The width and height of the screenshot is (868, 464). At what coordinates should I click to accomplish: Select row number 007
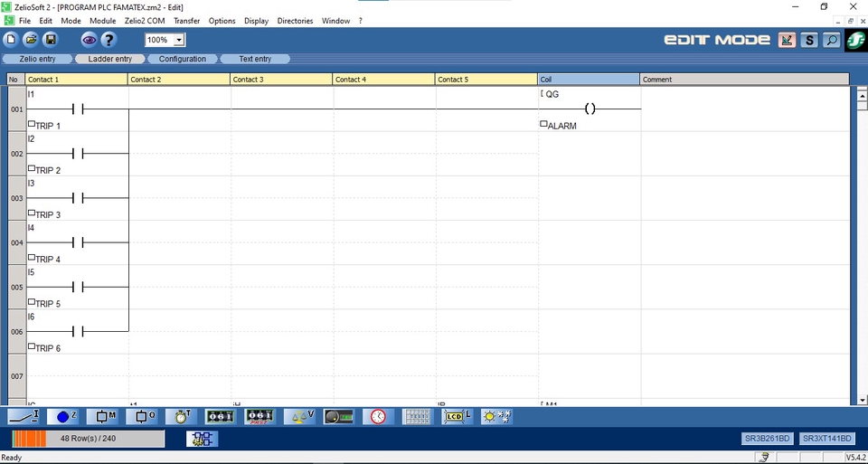click(x=16, y=376)
